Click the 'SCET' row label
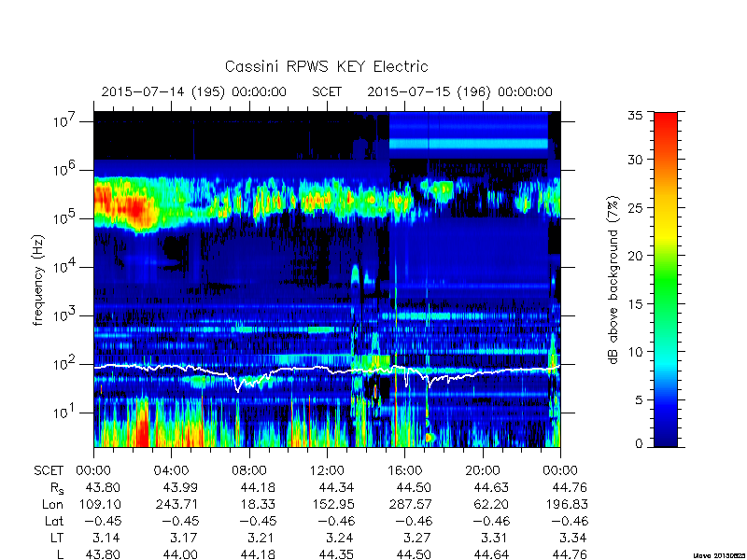This screenshot has width=747, height=560. 49,471
